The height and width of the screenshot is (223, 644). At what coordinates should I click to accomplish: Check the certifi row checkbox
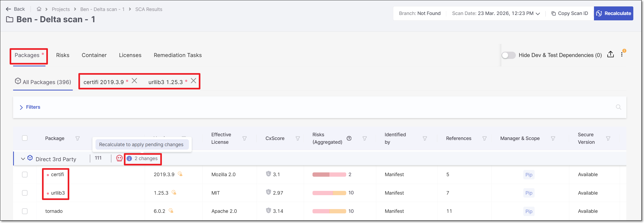25,175
